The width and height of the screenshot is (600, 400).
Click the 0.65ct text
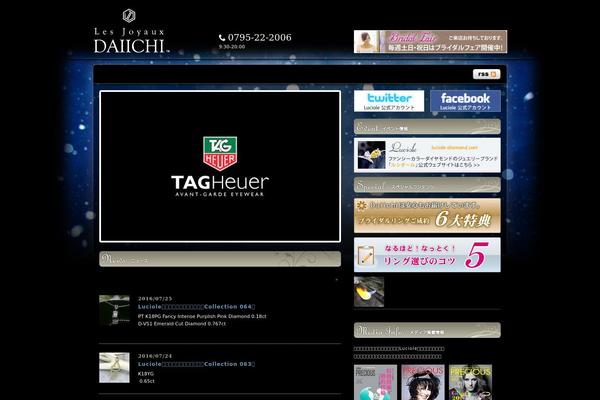pos(147,381)
